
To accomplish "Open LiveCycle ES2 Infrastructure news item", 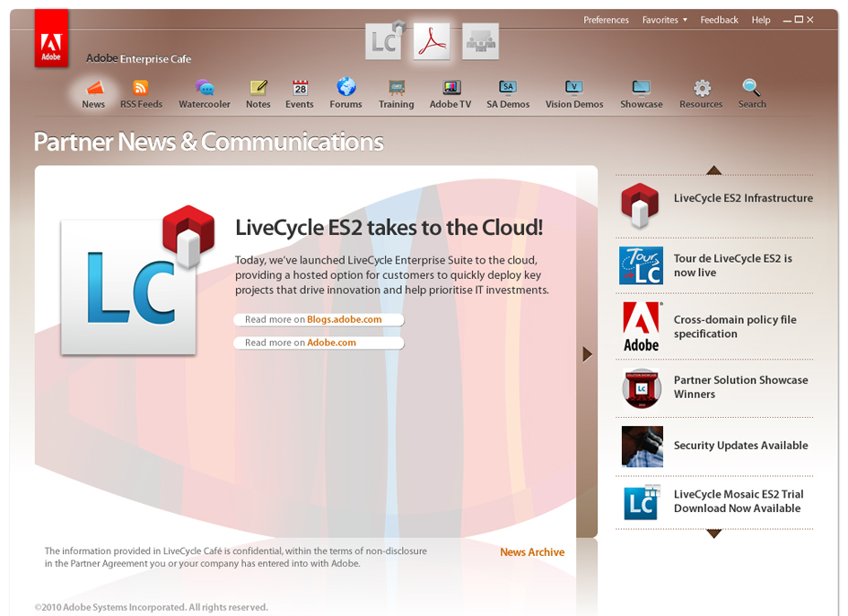I will coord(743,198).
